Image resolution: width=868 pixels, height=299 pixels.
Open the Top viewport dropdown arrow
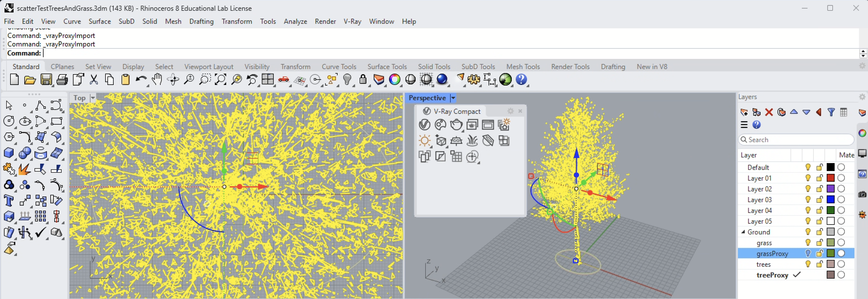93,98
